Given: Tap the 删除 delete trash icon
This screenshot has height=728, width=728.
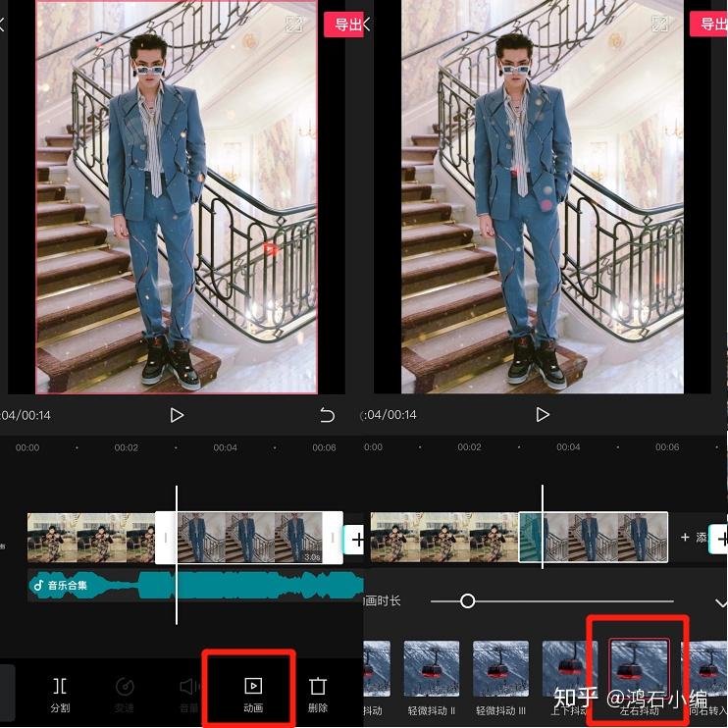Looking at the screenshot, I should click(x=318, y=686).
